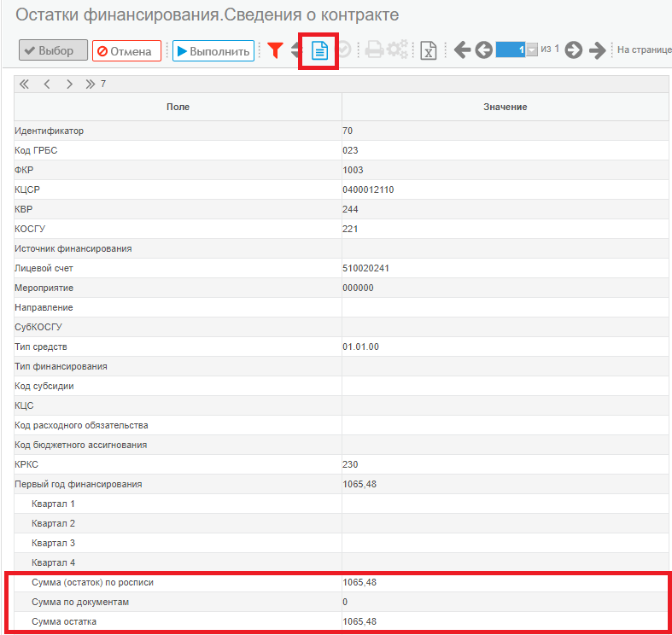Click the Excel export icon
This screenshot has height=635, width=672.
[428, 50]
